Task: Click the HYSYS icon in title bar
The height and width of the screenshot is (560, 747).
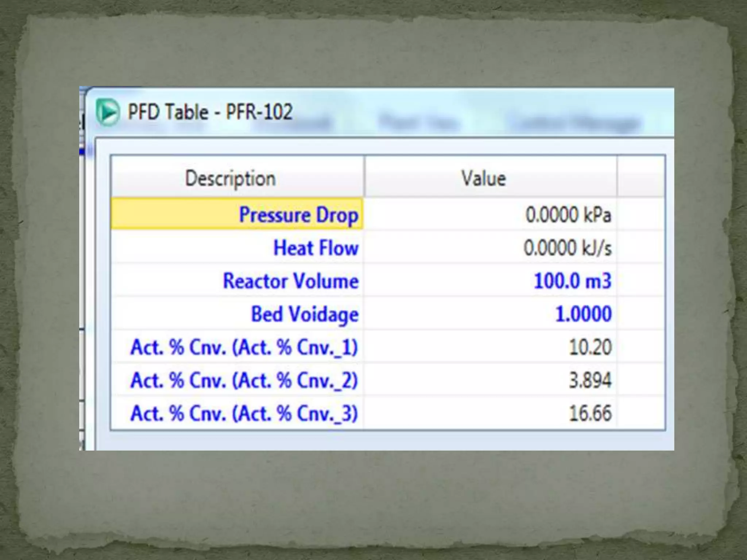Action: 108,112
